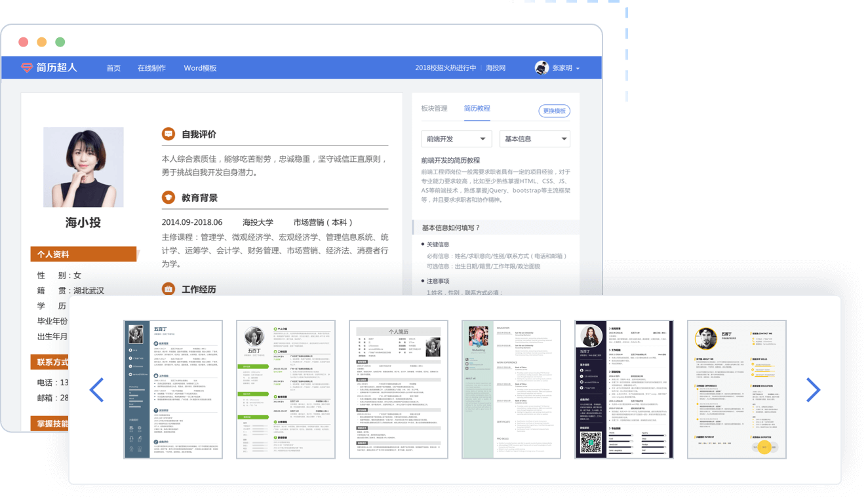Viewport: 868px width, 498px height.
Task: Click the 个人资料 orange heading
Action: (x=83, y=254)
